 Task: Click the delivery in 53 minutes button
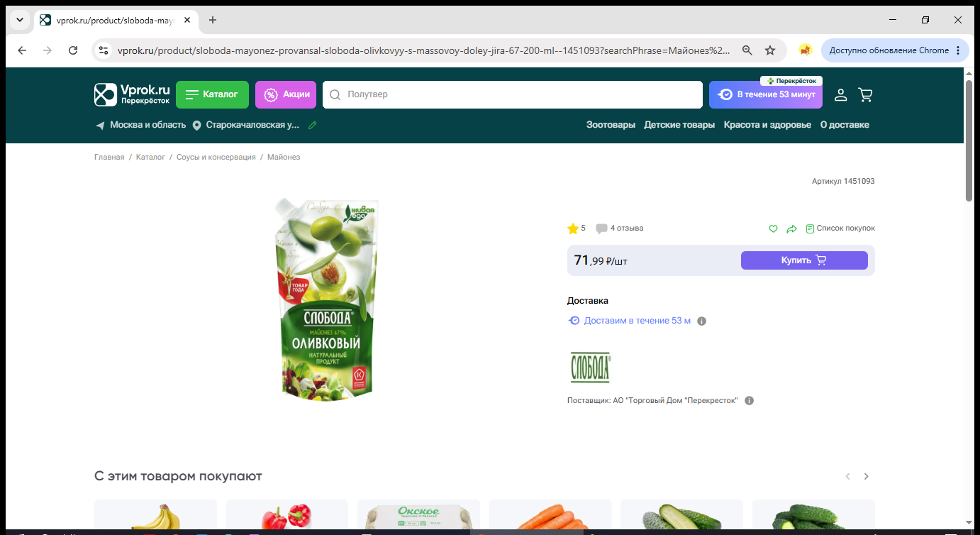point(766,94)
